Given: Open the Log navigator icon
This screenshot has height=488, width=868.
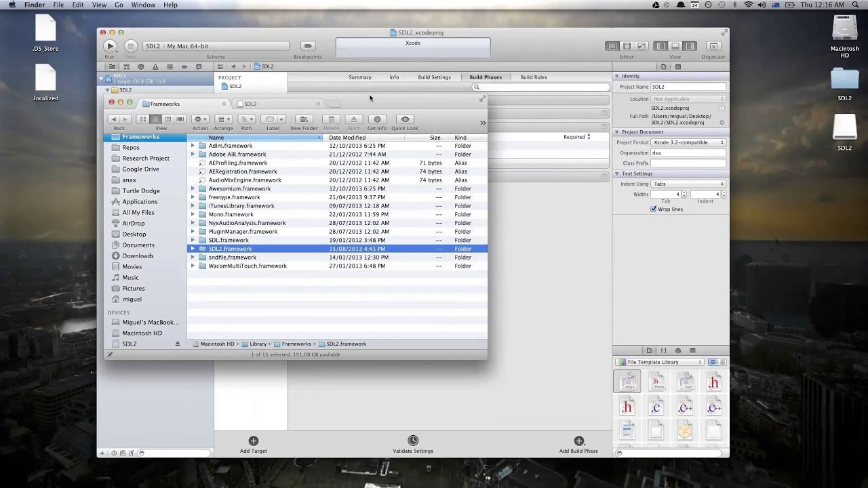Looking at the screenshot, I should [199, 66].
